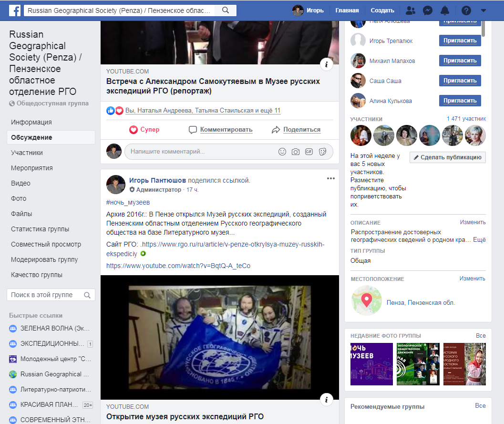Click the Facebook logo icon
Viewport: 504px width, 424px height.
pyautogui.click(x=15, y=10)
